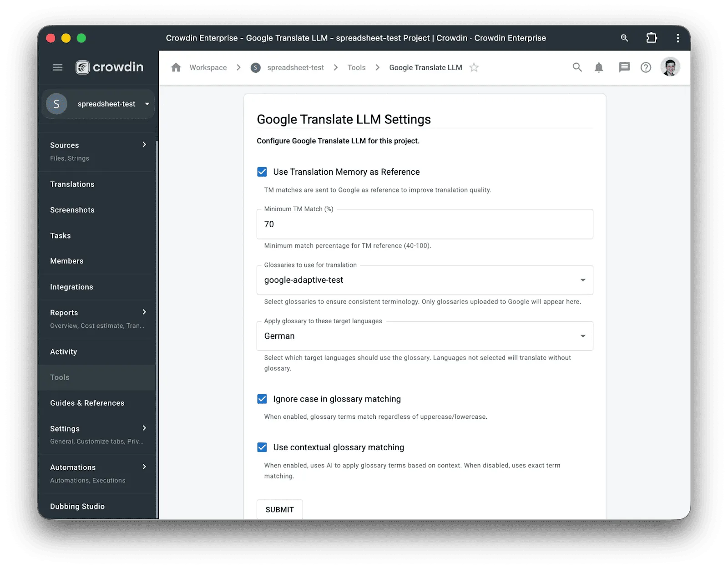Click the Submit button
The height and width of the screenshot is (569, 728).
279,509
